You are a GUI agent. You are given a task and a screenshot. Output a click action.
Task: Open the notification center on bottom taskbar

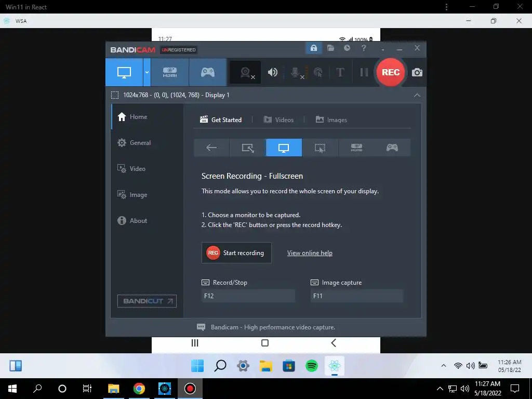pyautogui.click(x=515, y=389)
